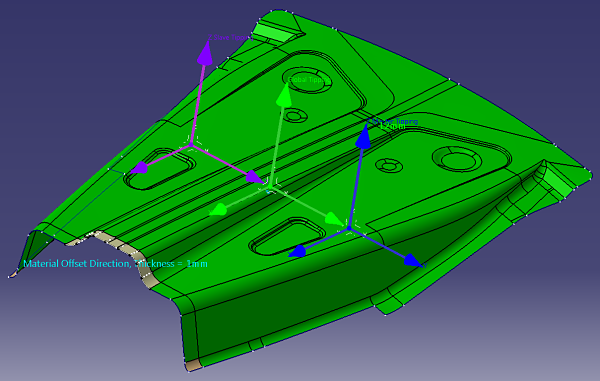
Task: Pick the blue Y-axis arrowhead pointing right
Action: pos(412,260)
